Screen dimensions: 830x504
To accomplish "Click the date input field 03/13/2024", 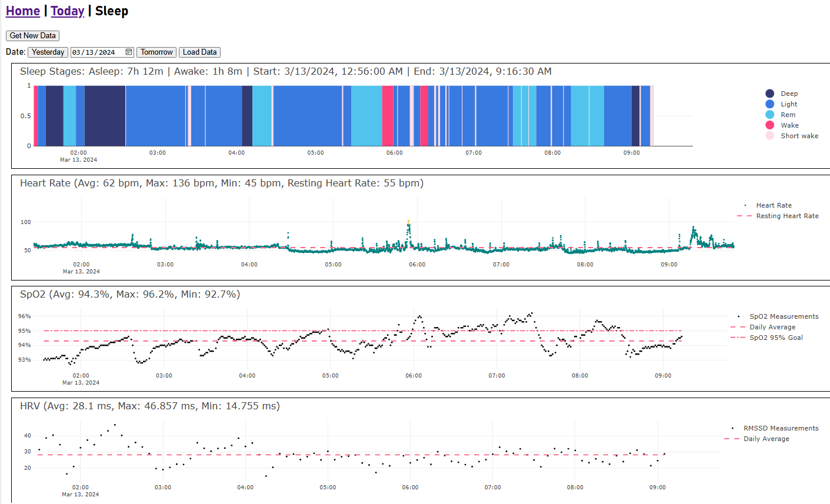I will pos(94,52).
